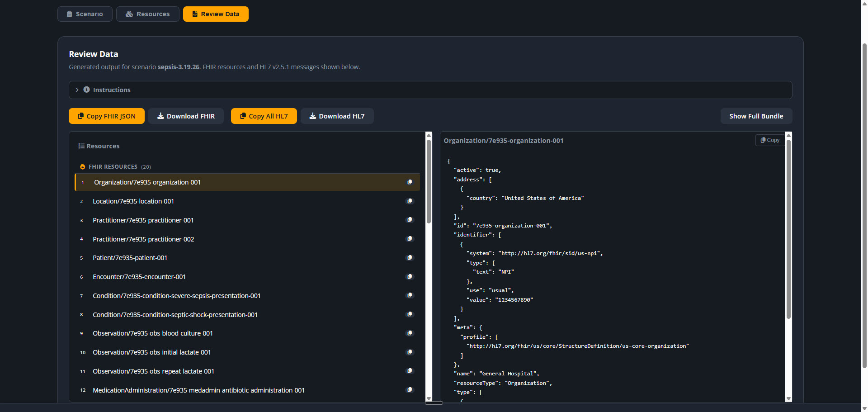Image resolution: width=868 pixels, height=412 pixels.
Task: Copy icon for Practitioner/7e935-practitioner-002 row
Action: [410, 239]
